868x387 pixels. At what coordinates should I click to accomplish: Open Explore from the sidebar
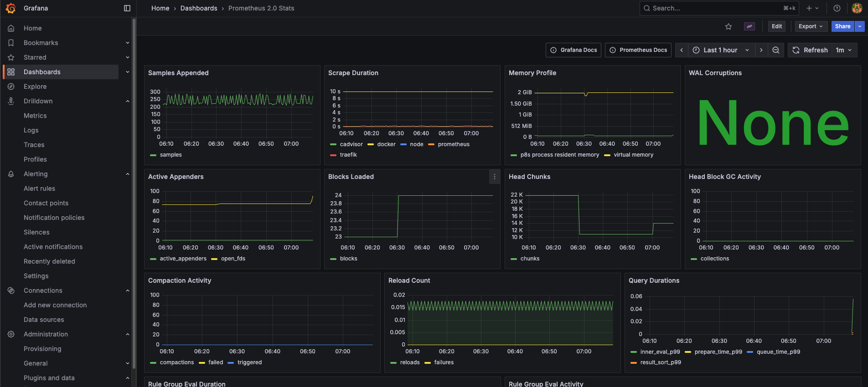click(x=35, y=87)
